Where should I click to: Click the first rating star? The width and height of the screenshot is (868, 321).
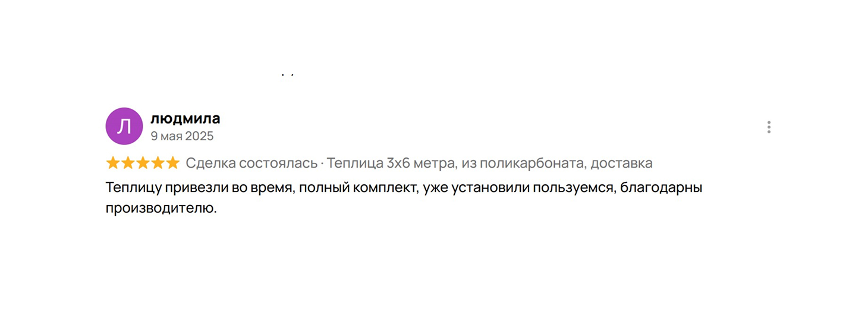pos(113,163)
